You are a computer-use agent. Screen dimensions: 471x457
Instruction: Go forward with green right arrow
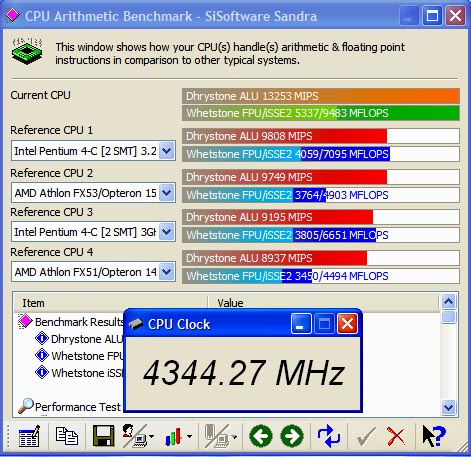point(292,436)
